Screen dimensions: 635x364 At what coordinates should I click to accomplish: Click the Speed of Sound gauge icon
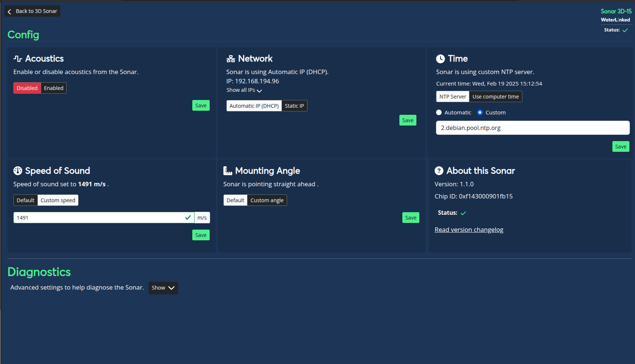click(18, 171)
